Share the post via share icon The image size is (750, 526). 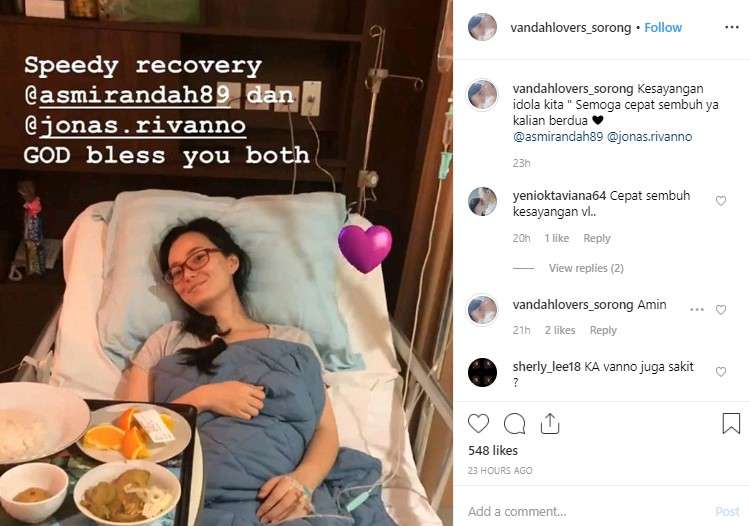pyautogui.click(x=550, y=424)
